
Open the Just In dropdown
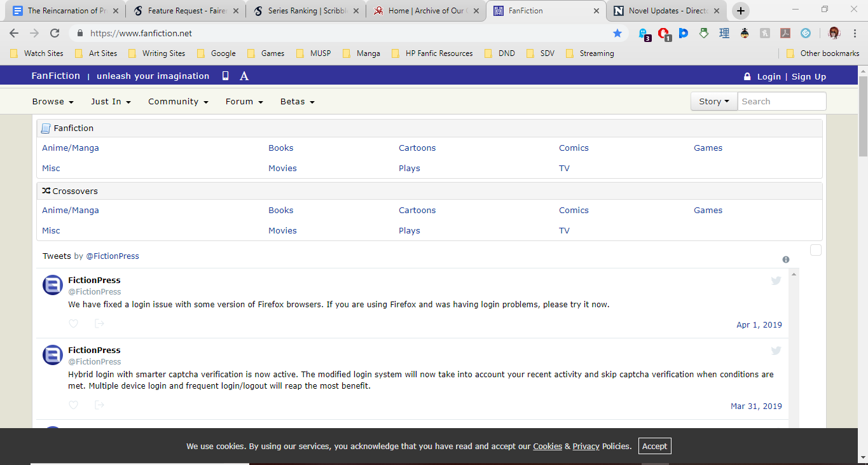coord(111,102)
